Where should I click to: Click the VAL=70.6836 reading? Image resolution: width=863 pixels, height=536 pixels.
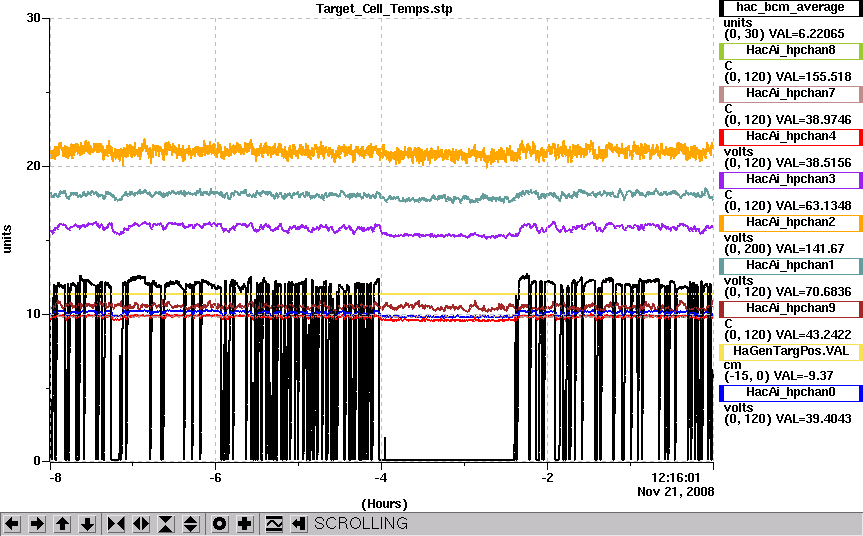point(813,292)
